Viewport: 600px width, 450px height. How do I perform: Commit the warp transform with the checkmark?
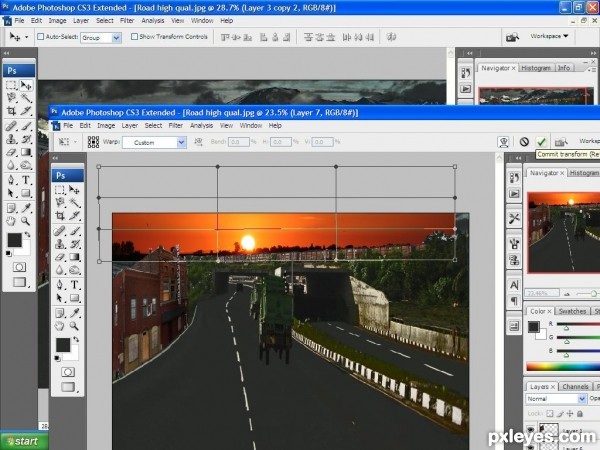click(x=541, y=142)
